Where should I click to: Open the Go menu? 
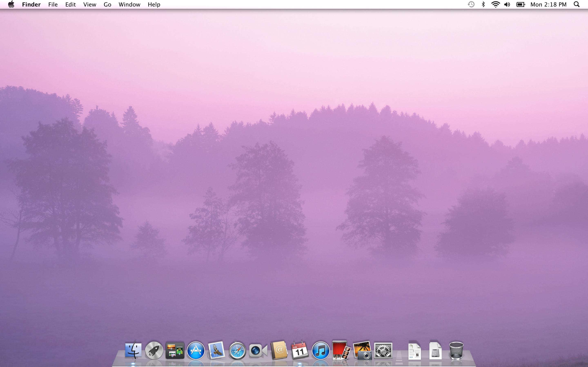pos(107,4)
